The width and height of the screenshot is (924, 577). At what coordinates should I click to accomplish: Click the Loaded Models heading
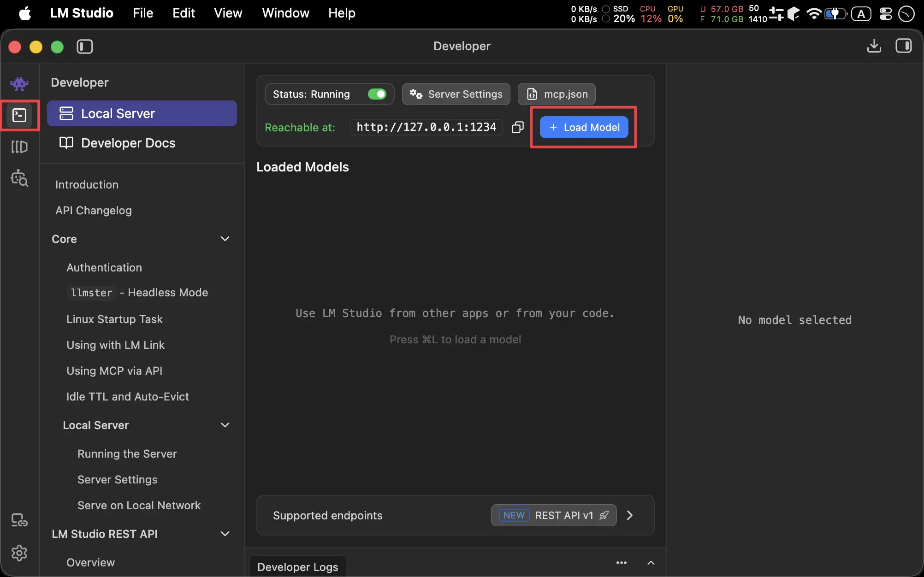click(302, 167)
